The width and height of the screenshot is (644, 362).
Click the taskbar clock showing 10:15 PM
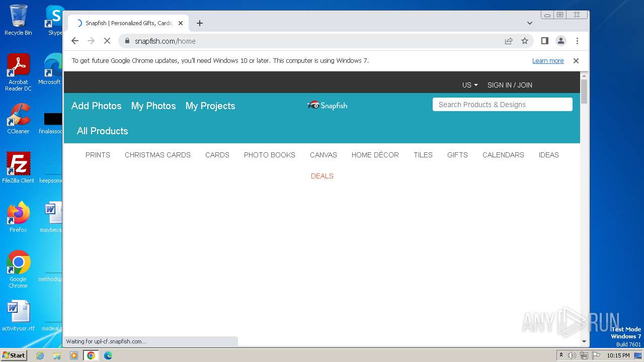(618, 355)
